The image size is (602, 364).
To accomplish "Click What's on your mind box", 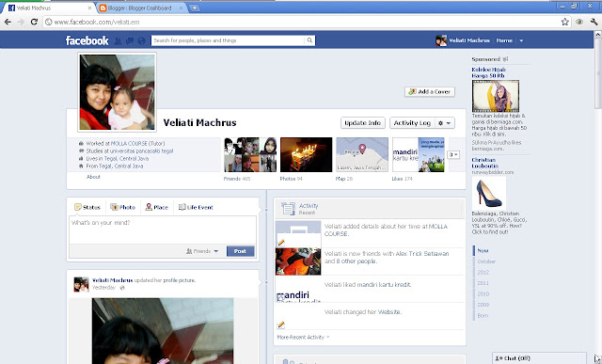I will point(163,229).
